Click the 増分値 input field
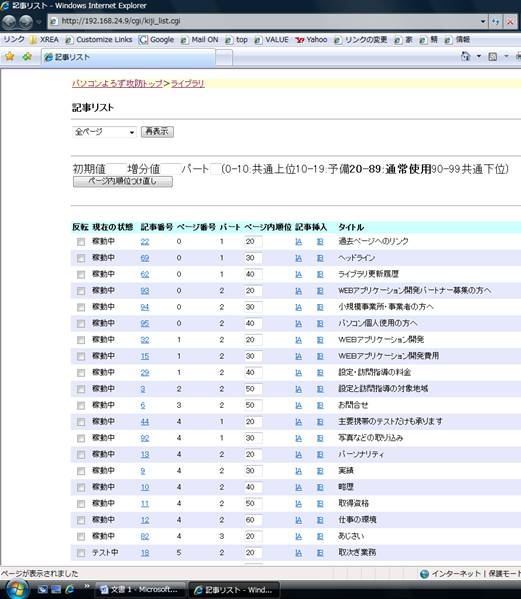The height and width of the screenshot is (599, 521). tap(170, 169)
